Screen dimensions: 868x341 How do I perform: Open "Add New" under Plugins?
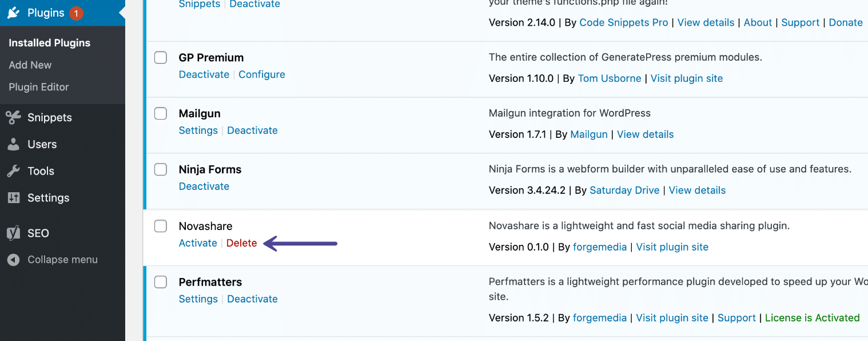30,65
